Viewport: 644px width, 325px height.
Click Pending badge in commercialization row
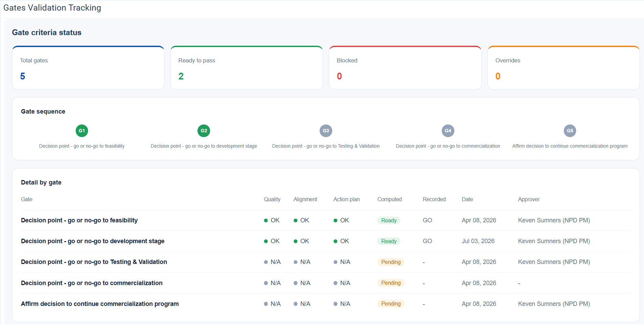[391, 283]
